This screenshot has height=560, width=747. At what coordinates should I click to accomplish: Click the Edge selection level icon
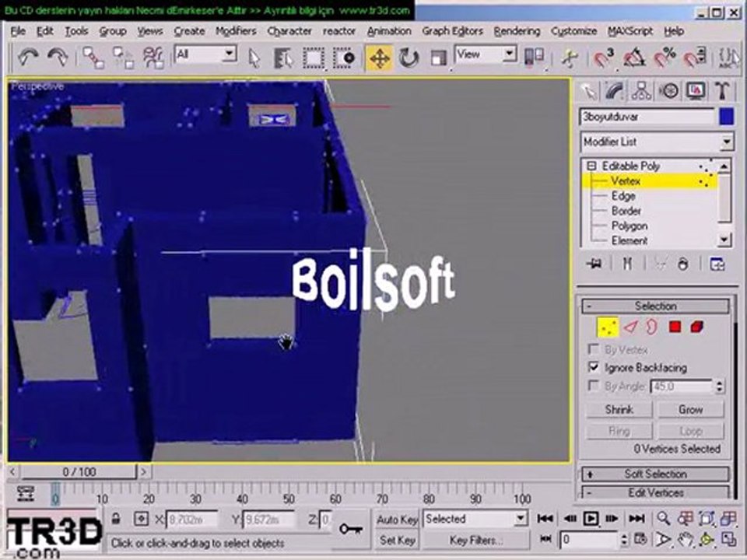pyautogui.click(x=630, y=327)
